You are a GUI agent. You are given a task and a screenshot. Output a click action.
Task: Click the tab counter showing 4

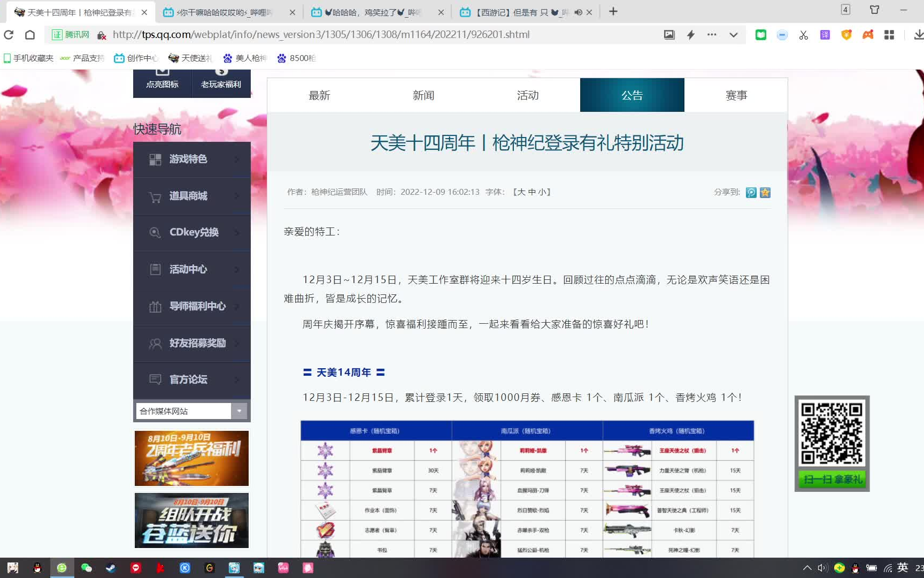845,10
